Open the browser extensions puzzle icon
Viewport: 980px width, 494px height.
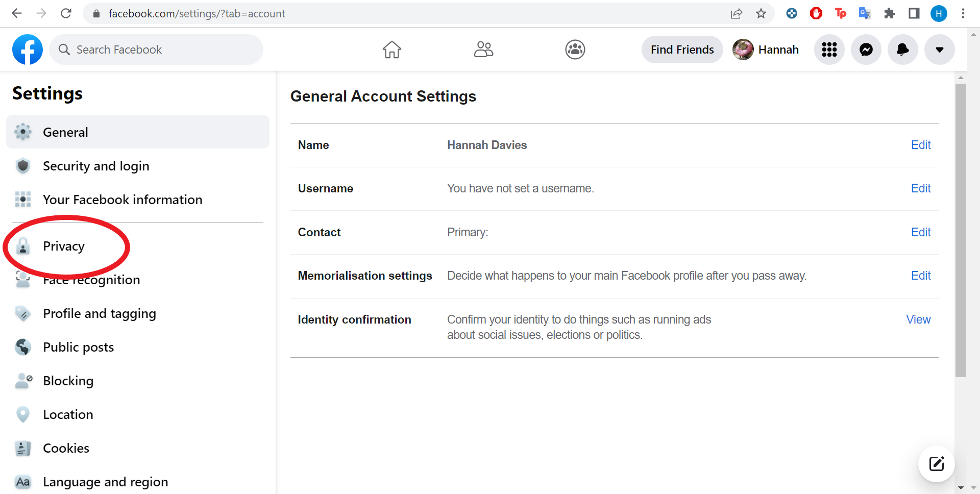click(890, 14)
